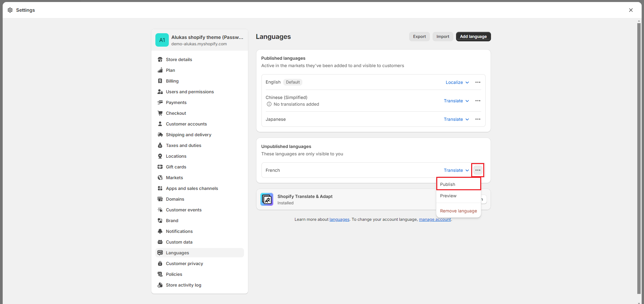Click the Notifications bell icon
Image resolution: width=644 pixels, height=304 pixels.
[160, 232]
